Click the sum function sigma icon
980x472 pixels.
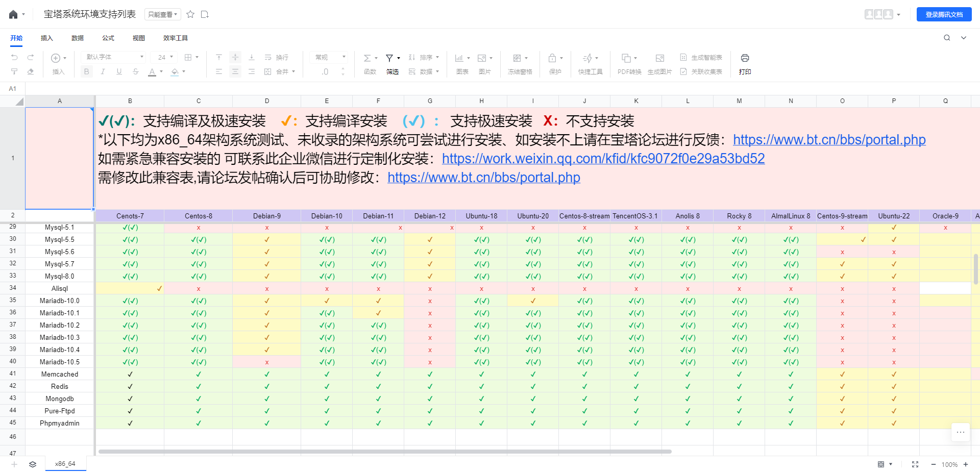click(x=367, y=58)
